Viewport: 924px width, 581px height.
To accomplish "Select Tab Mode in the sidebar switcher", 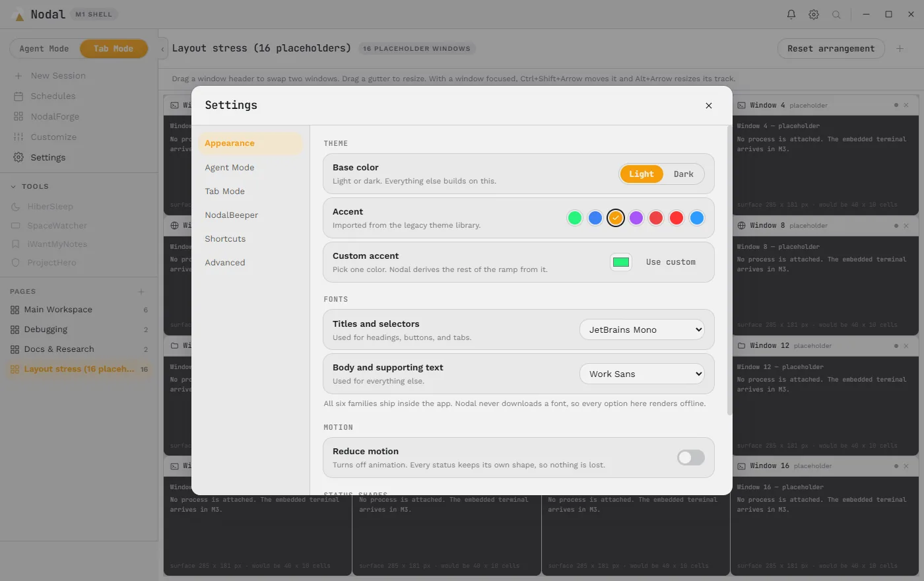I will (x=114, y=49).
